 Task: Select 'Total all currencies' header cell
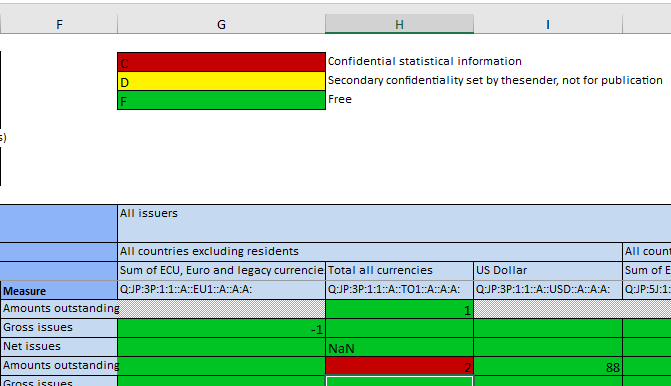[x=399, y=270]
